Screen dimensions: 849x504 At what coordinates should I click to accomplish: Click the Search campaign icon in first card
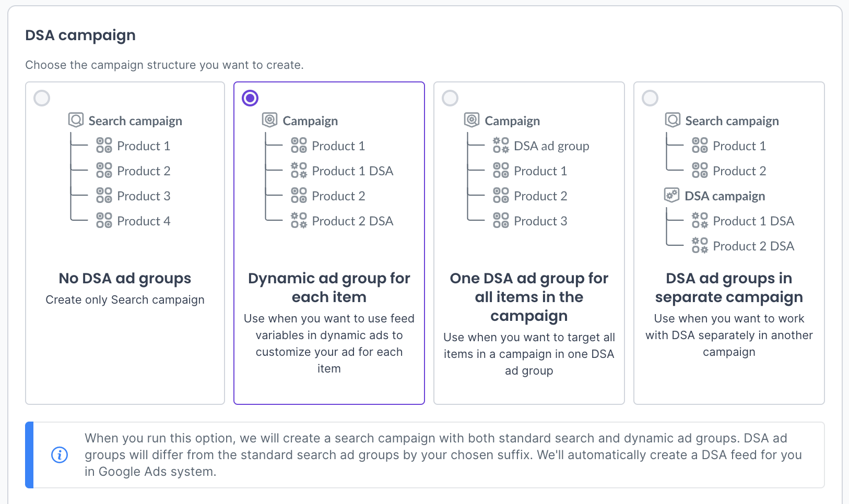(76, 121)
